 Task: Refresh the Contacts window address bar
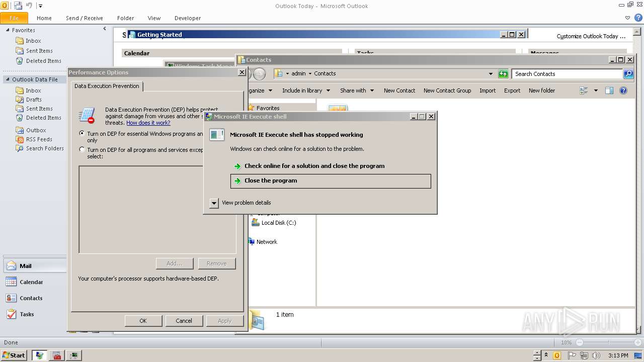click(503, 74)
